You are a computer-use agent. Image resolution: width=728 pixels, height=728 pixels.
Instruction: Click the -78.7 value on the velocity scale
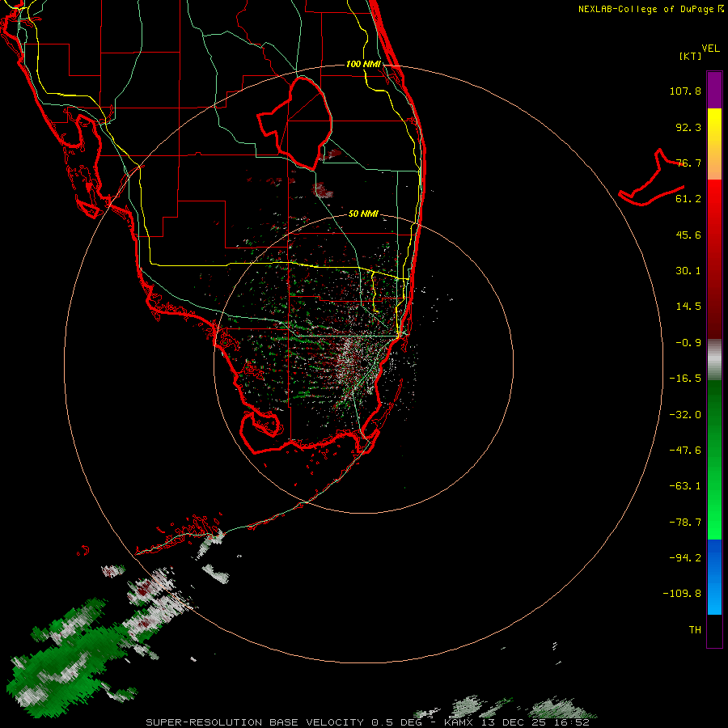pos(685,523)
